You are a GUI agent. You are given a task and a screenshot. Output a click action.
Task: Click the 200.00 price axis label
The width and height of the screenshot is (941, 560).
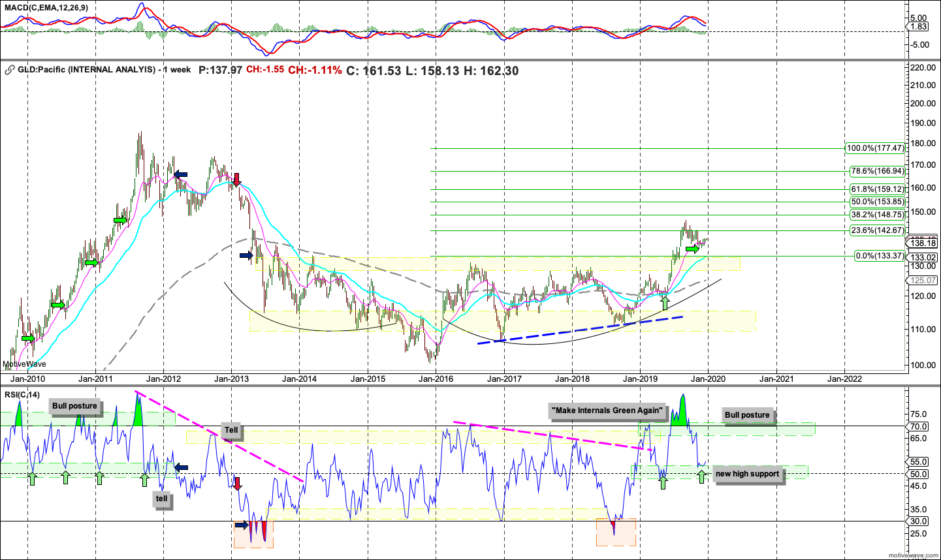923,103
